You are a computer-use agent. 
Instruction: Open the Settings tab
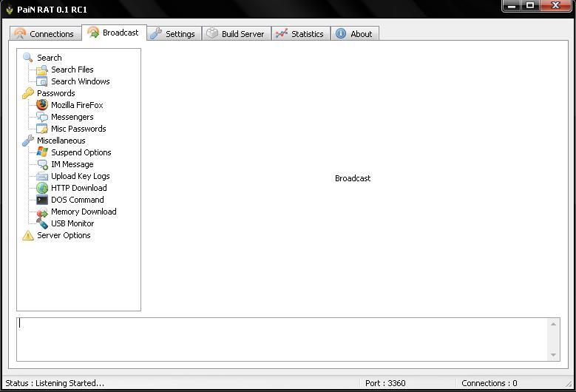pos(174,34)
